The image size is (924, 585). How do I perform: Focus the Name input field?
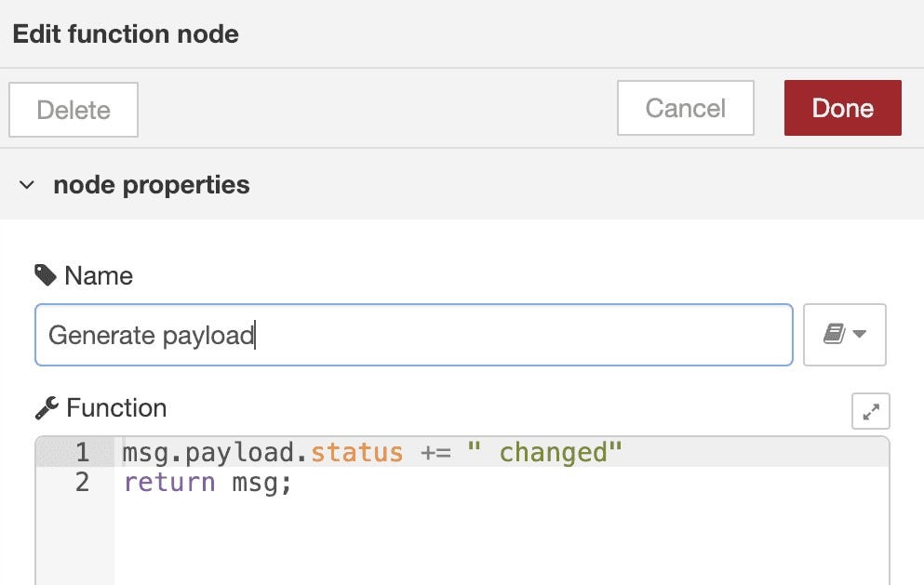point(414,335)
